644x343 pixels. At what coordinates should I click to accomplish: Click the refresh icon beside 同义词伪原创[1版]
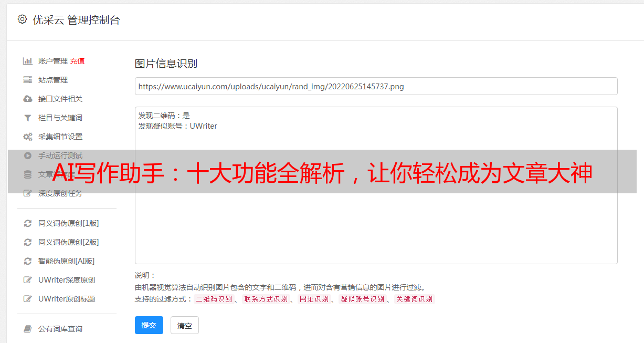click(28, 223)
